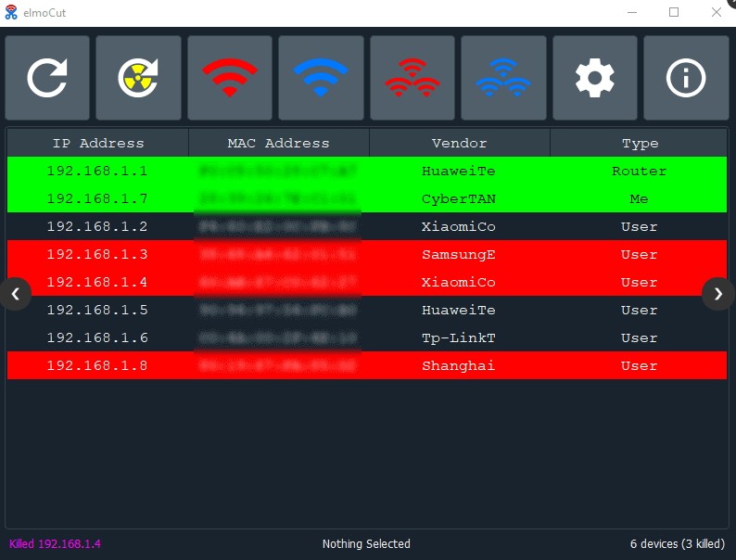This screenshot has width=736, height=560.
Task: Unkill selected device with blue wifi icon
Action: pos(321,78)
